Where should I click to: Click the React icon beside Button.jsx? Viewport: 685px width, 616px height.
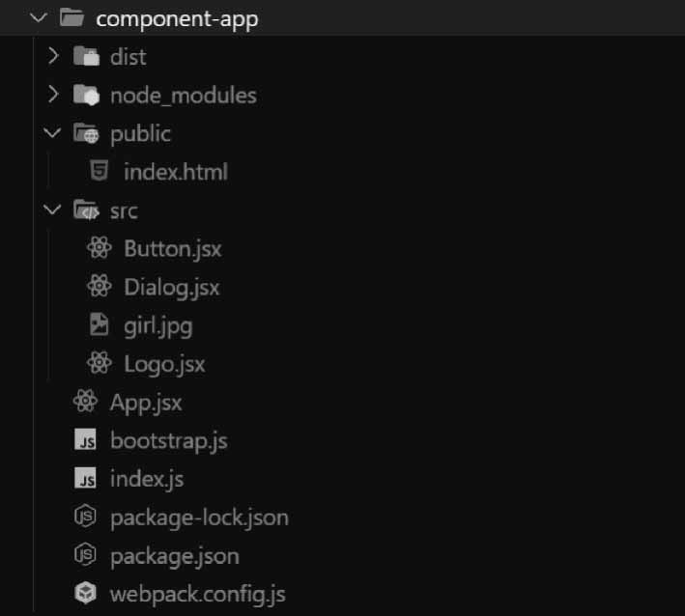pyautogui.click(x=99, y=248)
